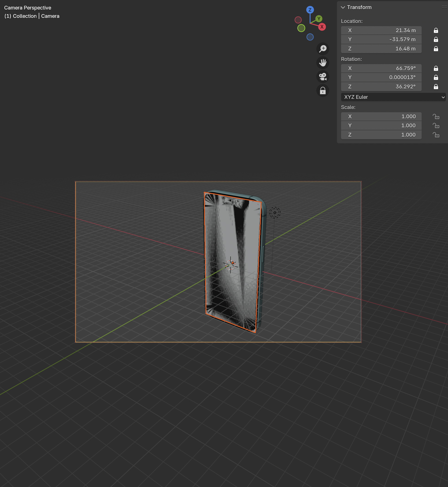Click the Transform panel drag grip dots
Screen dimensions: 448x487
pyautogui.click(x=444, y=7)
